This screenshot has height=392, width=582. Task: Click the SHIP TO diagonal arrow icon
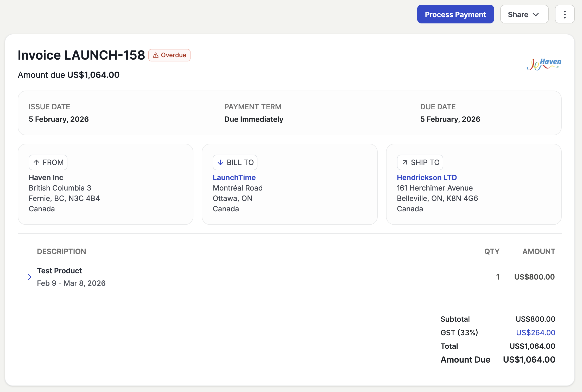pos(404,162)
